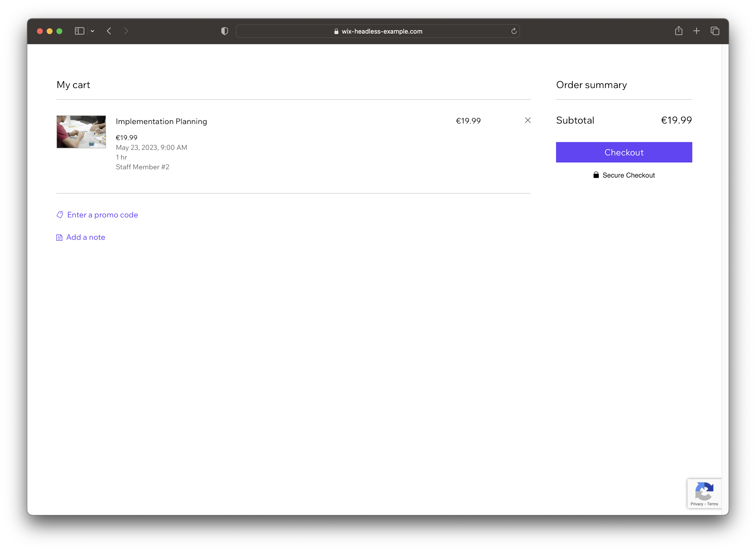Click the Checkout button
This screenshot has height=551, width=756.
[x=624, y=152]
